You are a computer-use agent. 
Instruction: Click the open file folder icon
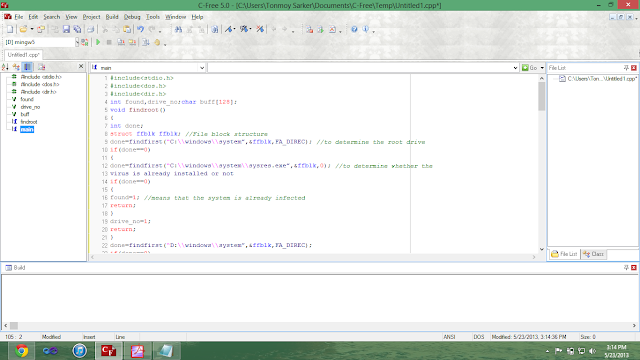tap(23, 29)
